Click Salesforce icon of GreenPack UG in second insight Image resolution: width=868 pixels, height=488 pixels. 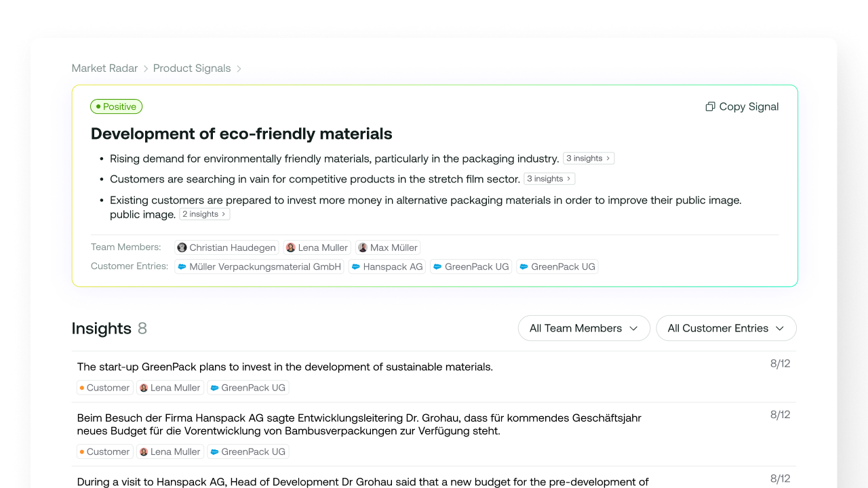click(x=214, y=451)
